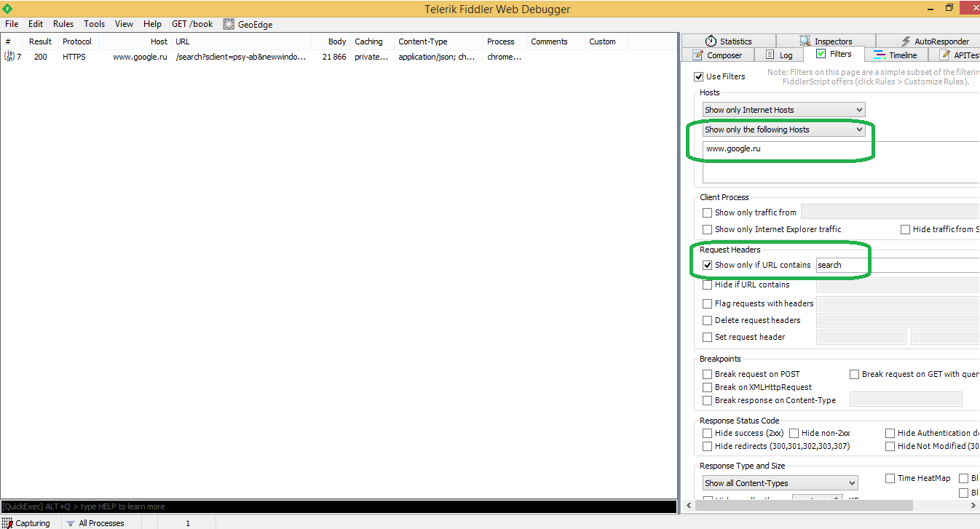This screenshot has width=980, height=529.
Task: Uncheck the Use Filters checkbox
Action: tap(699, 76)
